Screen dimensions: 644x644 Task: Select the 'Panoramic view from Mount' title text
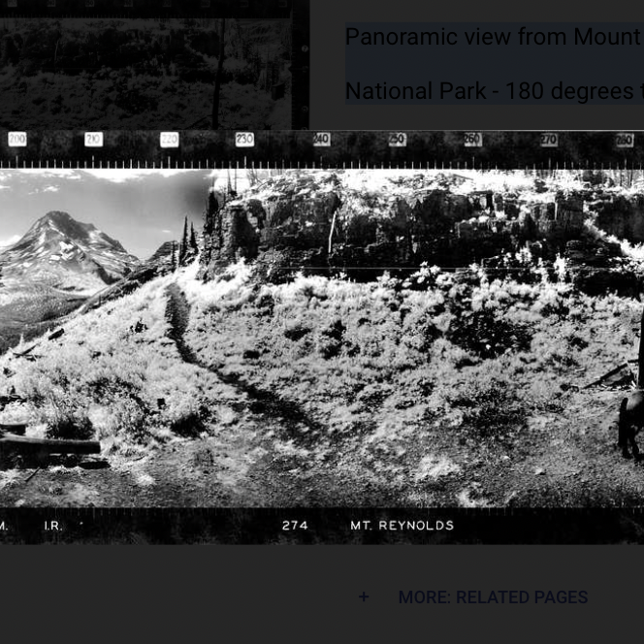(x=493, y=37)
